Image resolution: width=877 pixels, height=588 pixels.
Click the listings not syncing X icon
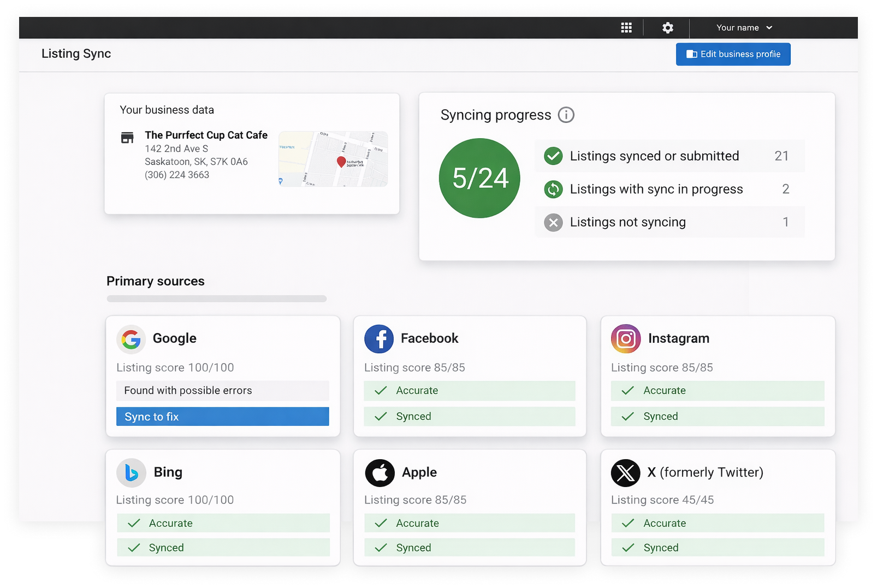point(553,222)
